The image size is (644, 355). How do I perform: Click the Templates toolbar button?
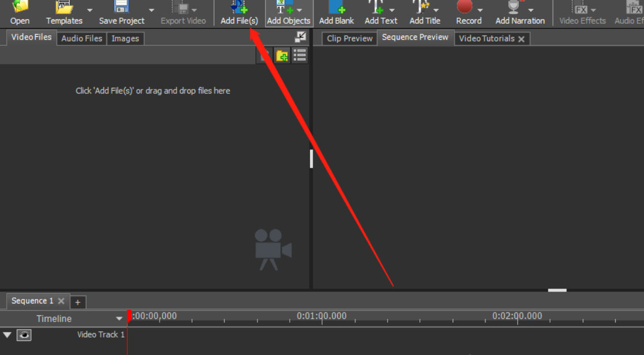point(64,14)
